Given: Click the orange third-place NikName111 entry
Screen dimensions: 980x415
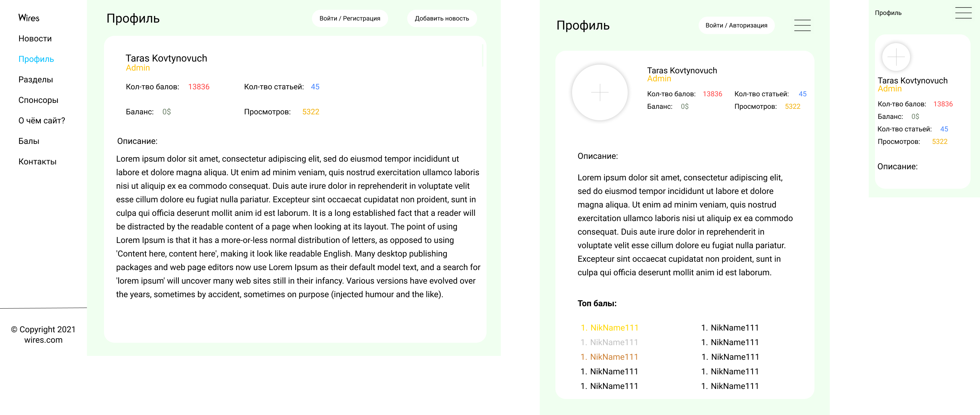Looking at the screenshot, I should coord(609,357).
